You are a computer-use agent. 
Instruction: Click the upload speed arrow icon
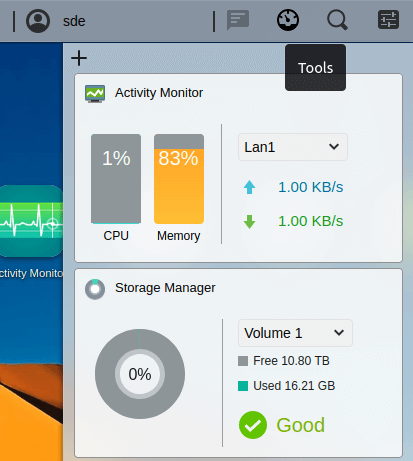[x=249, y=187]
